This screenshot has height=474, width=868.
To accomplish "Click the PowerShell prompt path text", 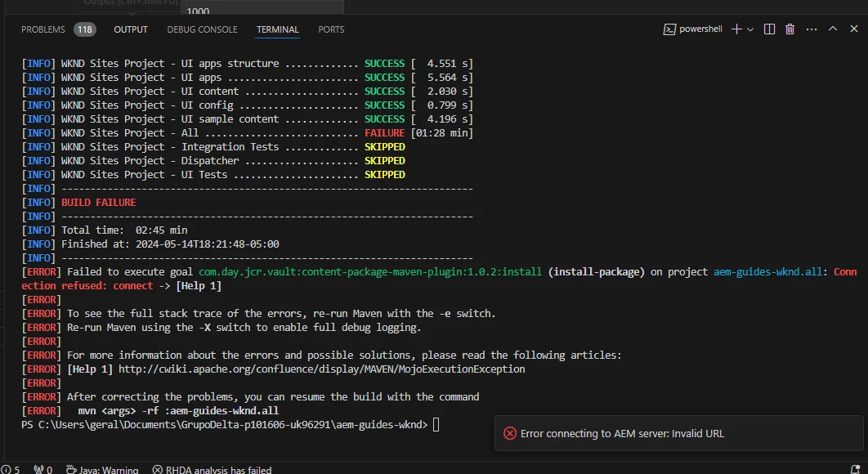I will (x=224, y=425).
